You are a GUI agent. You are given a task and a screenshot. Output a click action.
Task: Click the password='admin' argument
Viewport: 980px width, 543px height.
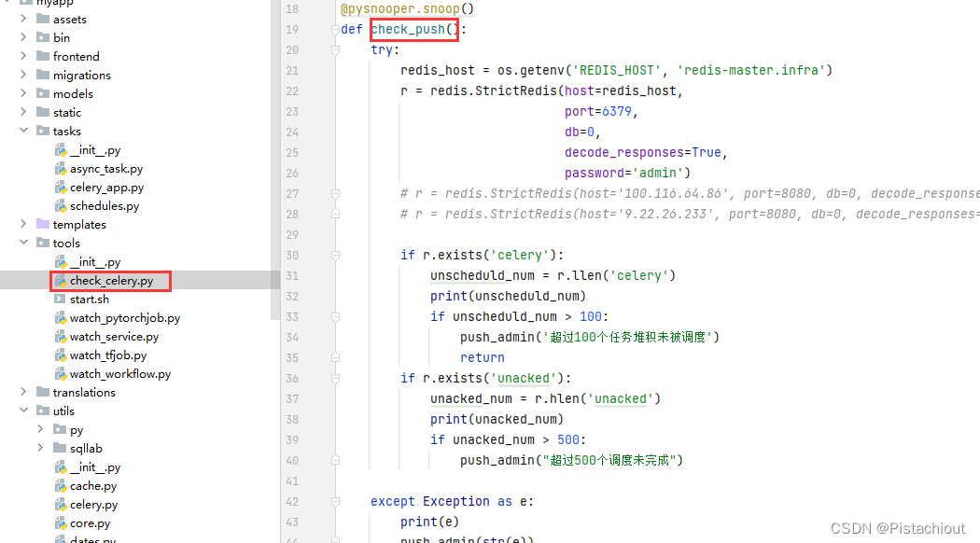tap(623, 173)
